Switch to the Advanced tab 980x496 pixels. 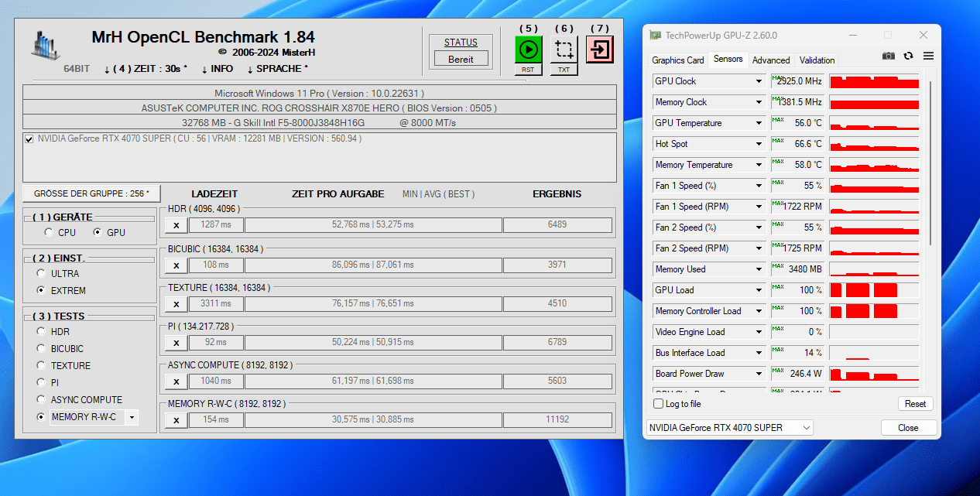tap(771, 60)
